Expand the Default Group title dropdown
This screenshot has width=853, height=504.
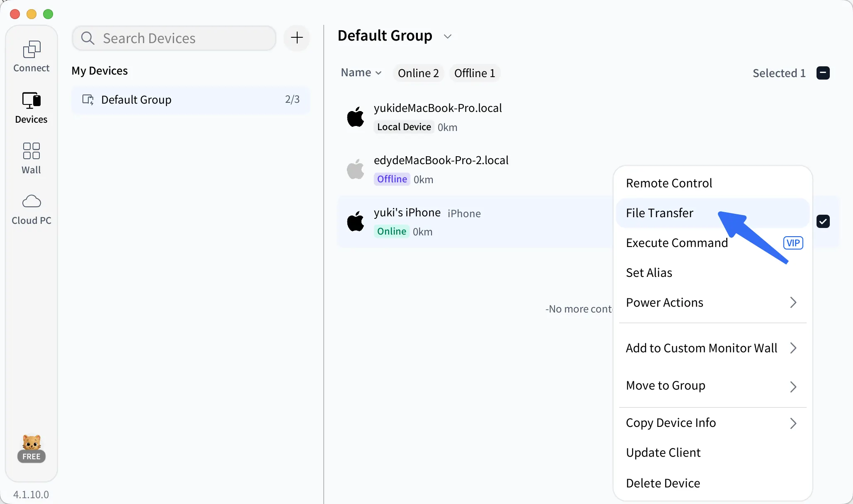(x=448, y=36)
